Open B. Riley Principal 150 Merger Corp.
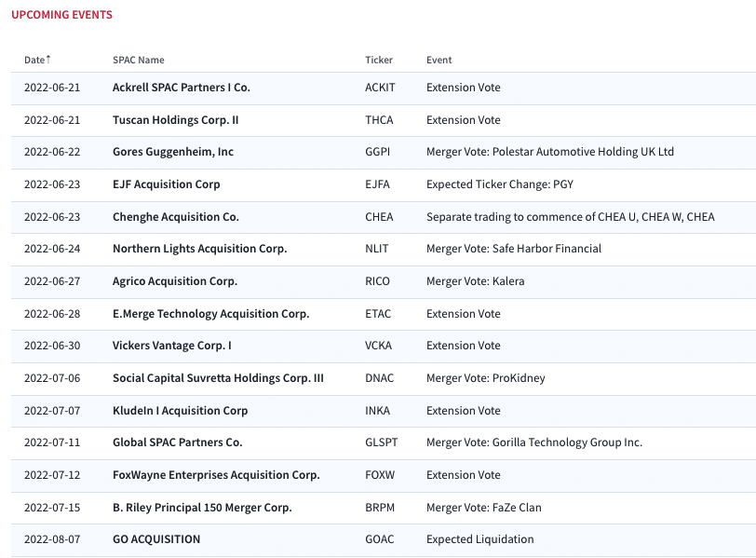The width and height of the screenshot is (756, 558). tap(203, 508)
